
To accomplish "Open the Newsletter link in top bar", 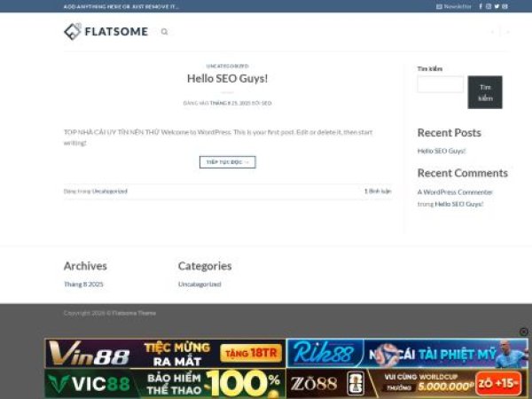I will coord(454,6).
